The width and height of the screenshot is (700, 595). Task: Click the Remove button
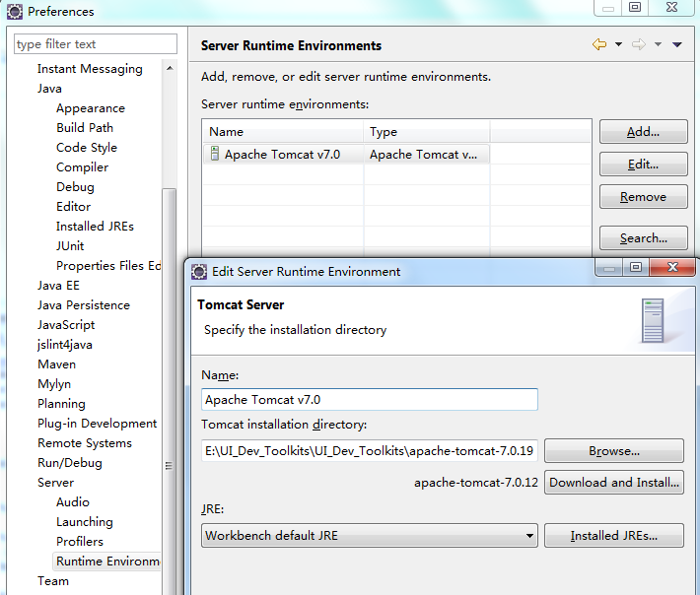[x=643, y=197]
